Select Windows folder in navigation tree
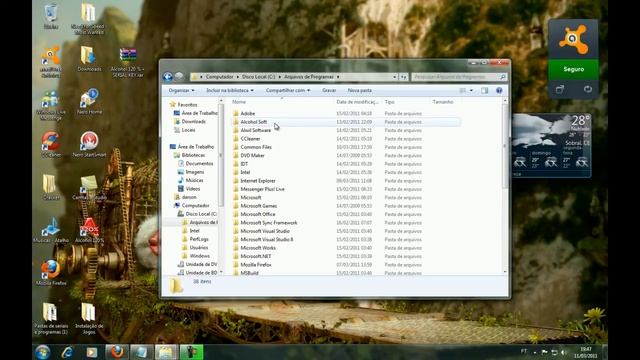This screenshot has height=360, width=640. pyautogui.click(x=200, y=256)
